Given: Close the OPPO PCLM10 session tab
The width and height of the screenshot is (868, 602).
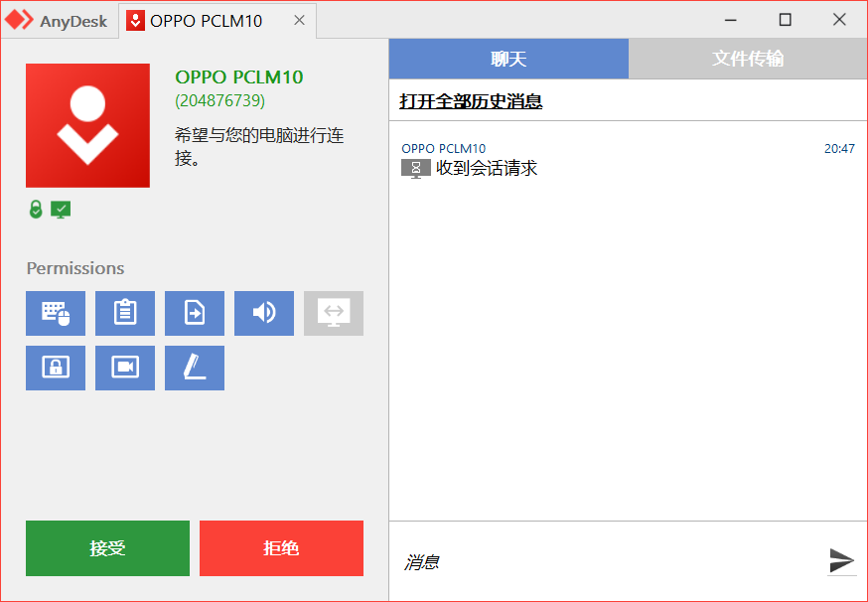Looking at the screenshot, I should point(299,20).
